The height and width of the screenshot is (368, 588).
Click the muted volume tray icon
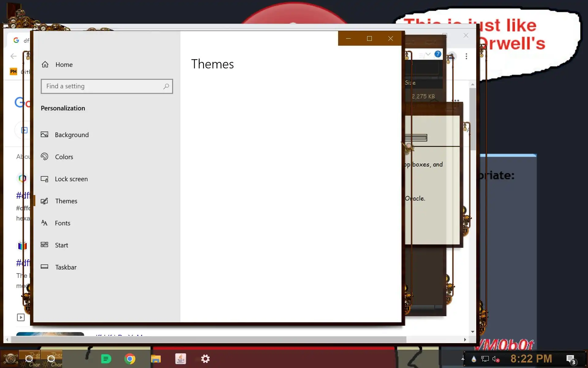[x=496, y=359]
